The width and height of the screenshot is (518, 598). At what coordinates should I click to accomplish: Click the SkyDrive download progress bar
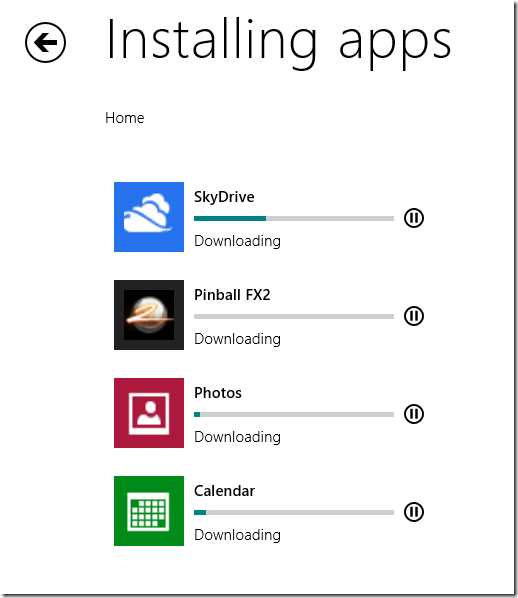coord(294,219)
